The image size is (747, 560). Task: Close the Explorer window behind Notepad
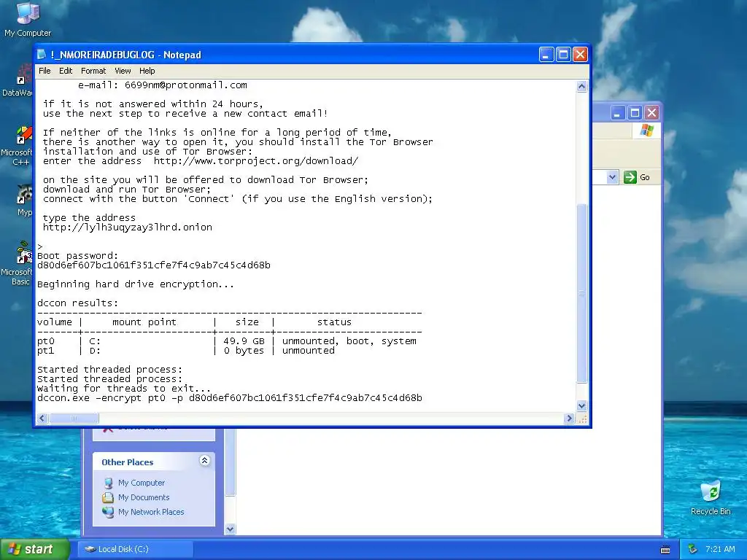(651, 113)
